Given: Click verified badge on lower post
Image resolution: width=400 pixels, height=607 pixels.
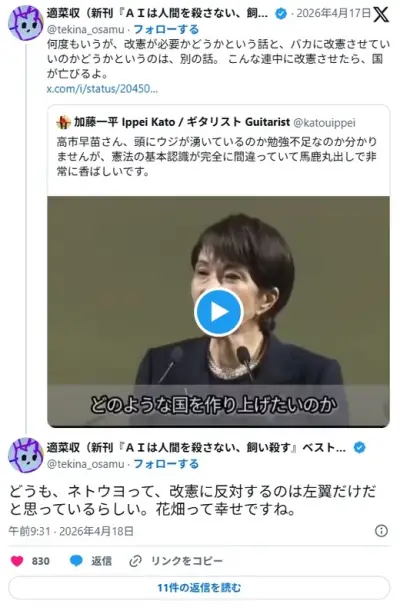Looking at the screenshot, I should 360,448.
